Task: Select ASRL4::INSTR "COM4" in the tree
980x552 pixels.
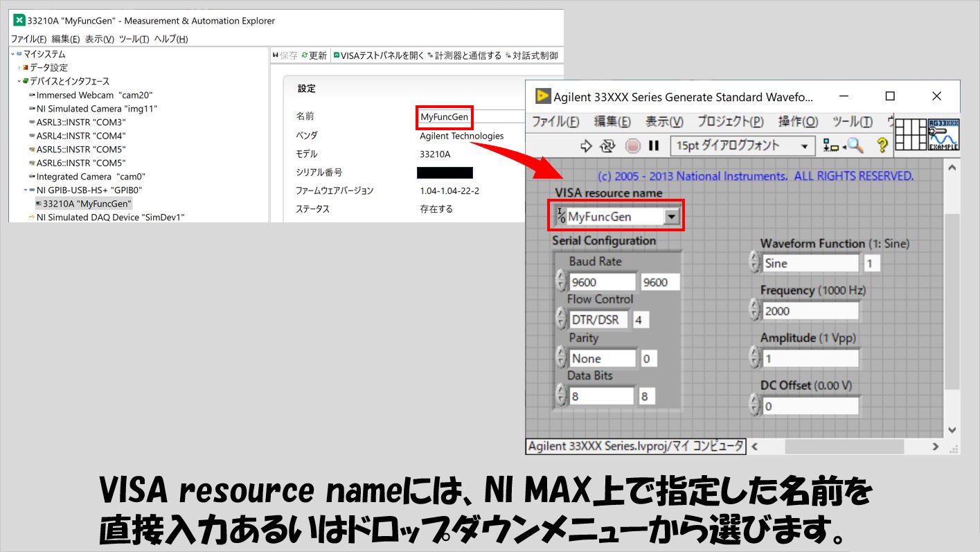Action: [77, 136]
